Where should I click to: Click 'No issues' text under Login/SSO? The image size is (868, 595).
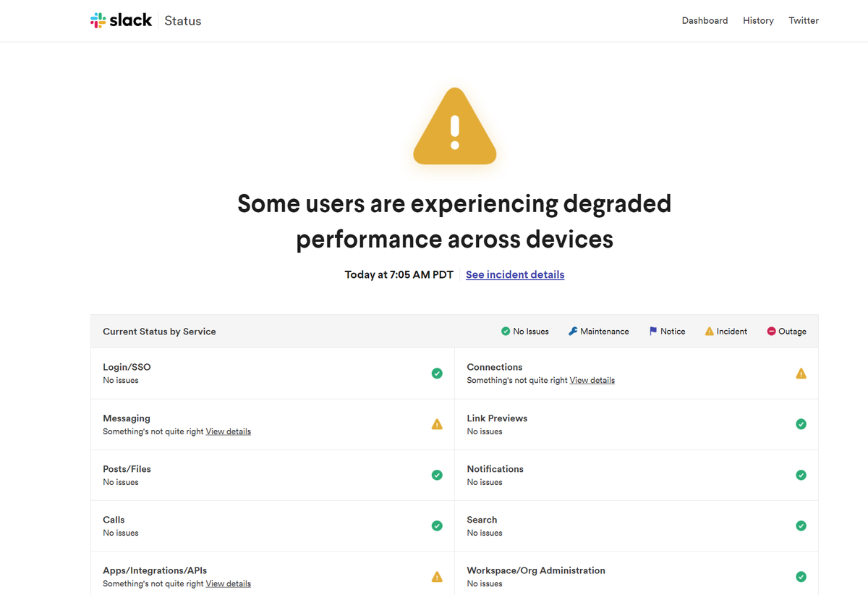120,380
